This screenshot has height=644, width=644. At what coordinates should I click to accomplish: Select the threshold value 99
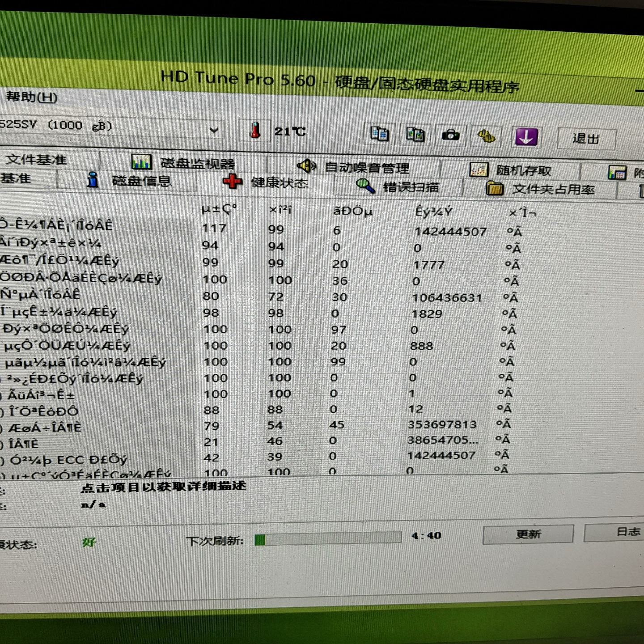tap(338, 362)
